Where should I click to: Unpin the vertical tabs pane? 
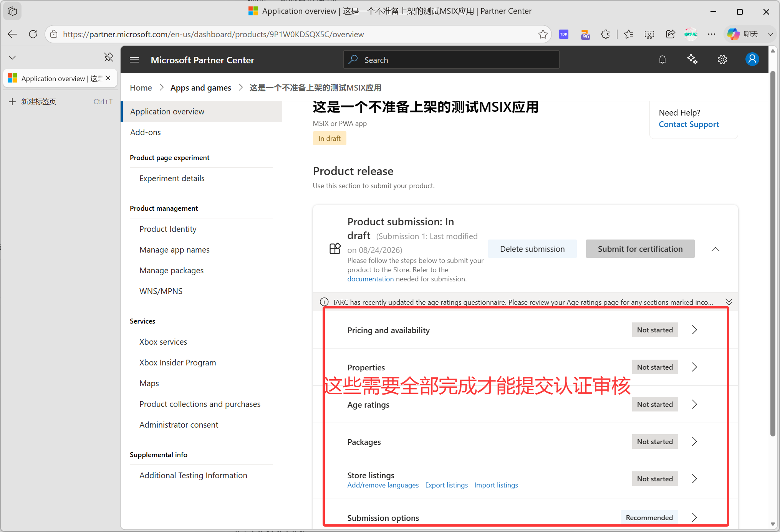point(109,57)
